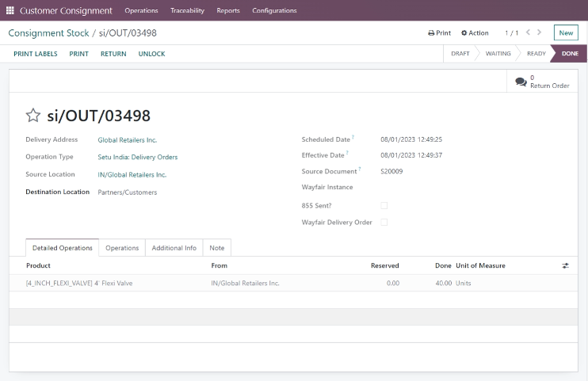Open the Reports menu

point(228,10)
